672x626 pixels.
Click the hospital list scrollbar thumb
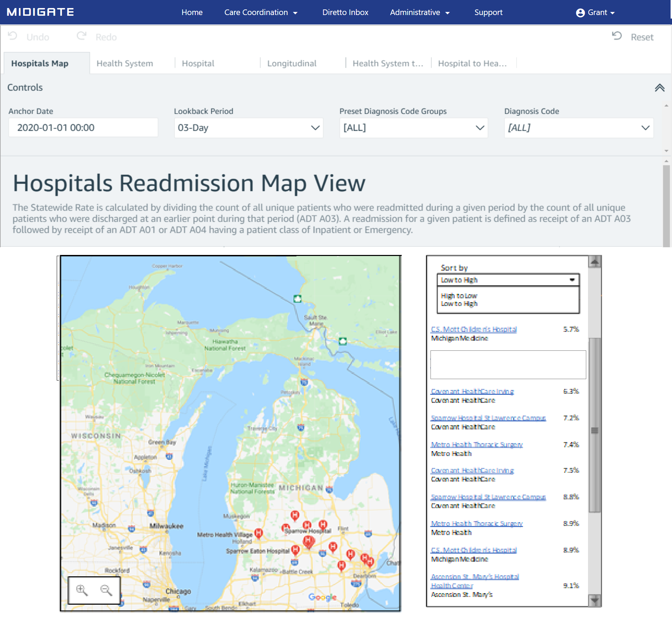595,425
